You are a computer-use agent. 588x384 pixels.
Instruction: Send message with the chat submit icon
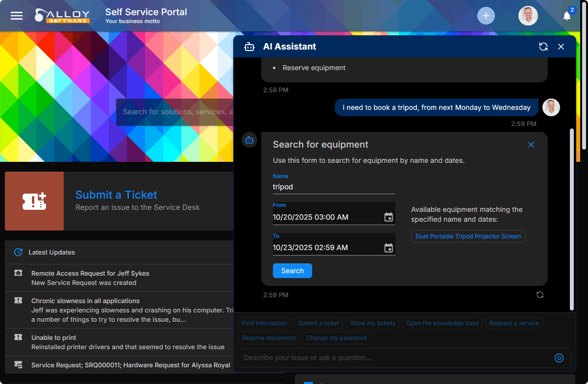click(559, 358)
